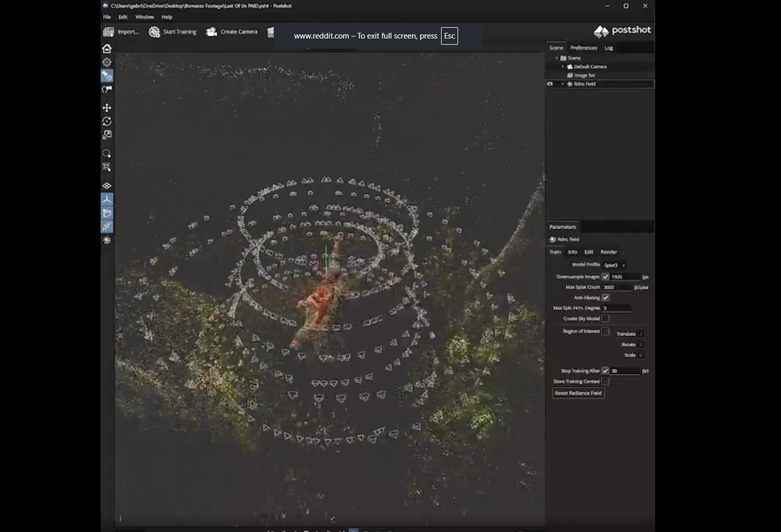Expand the Default Camera tree item

(563, 67)
